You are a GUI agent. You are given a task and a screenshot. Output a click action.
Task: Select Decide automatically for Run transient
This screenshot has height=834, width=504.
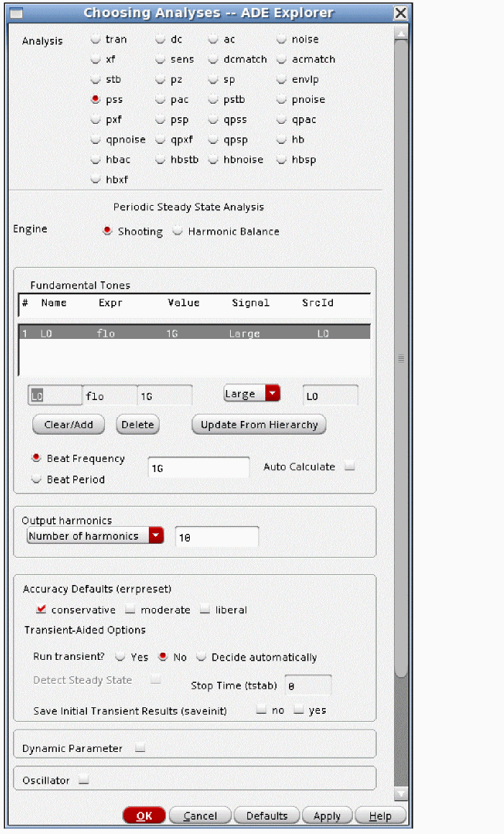(201, 657)
